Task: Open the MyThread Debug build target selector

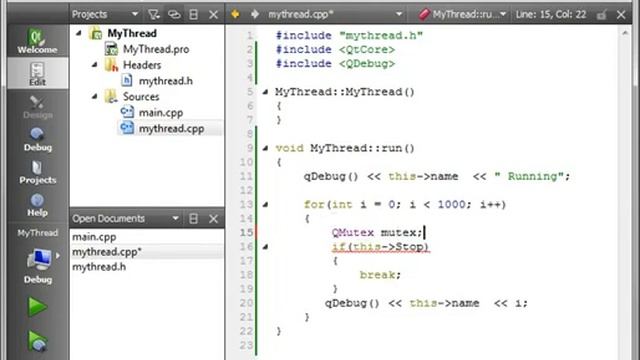Action: pos(37,257)
